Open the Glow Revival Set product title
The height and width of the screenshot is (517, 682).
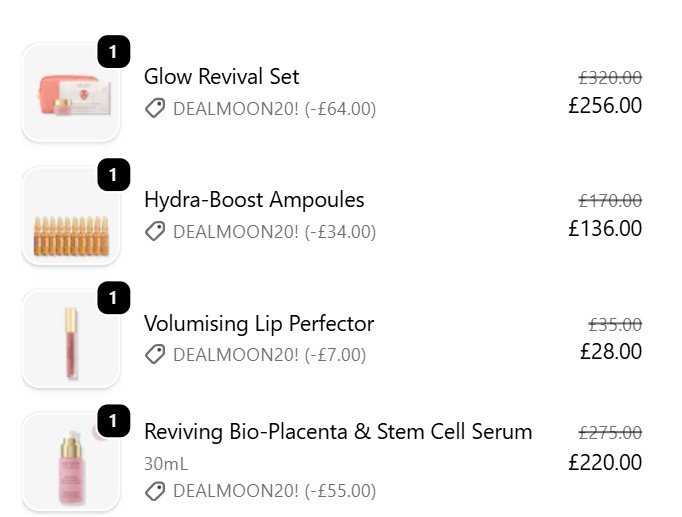click(221, 77)
